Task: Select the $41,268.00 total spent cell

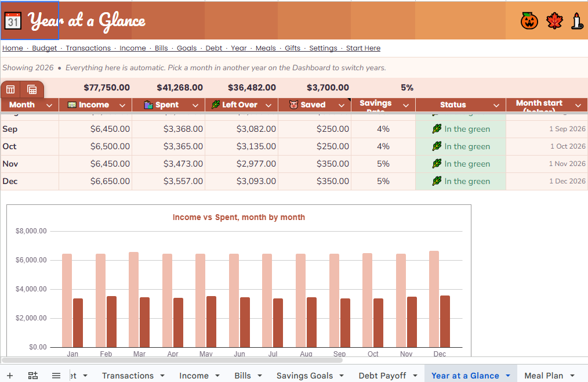Action: [x=168, y=88]
